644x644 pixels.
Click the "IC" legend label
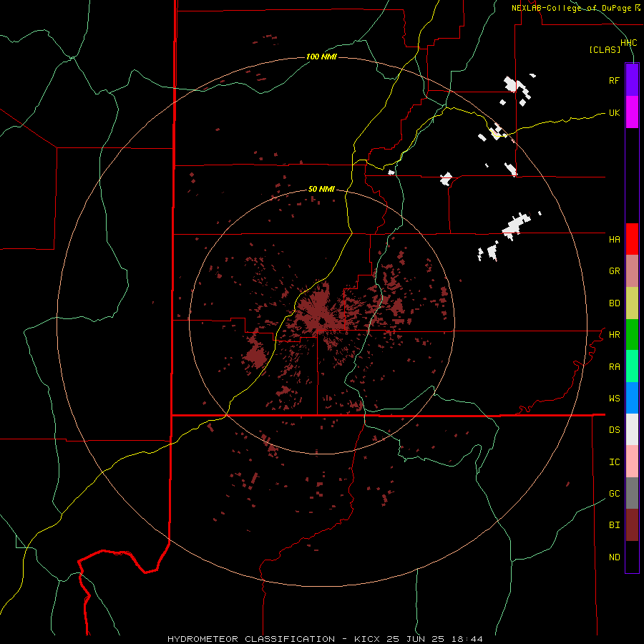(614, 462)
